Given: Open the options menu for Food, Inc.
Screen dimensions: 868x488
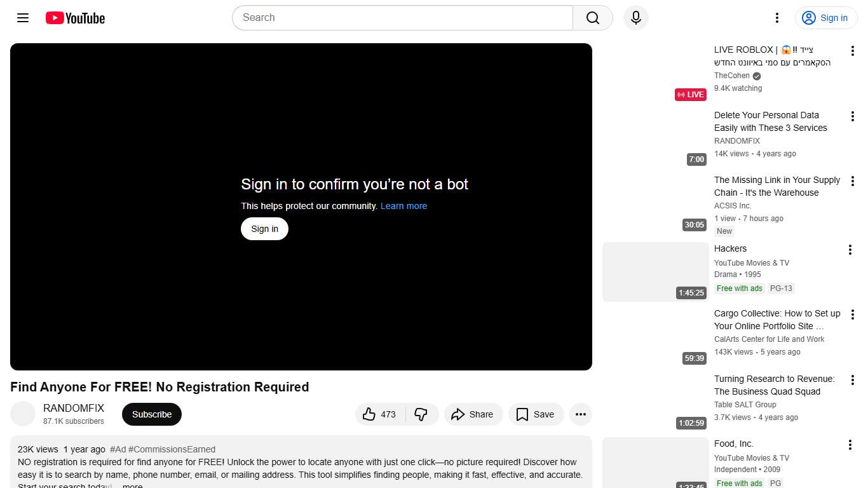Looking at the screenshot, I should [x=850, y=445].
